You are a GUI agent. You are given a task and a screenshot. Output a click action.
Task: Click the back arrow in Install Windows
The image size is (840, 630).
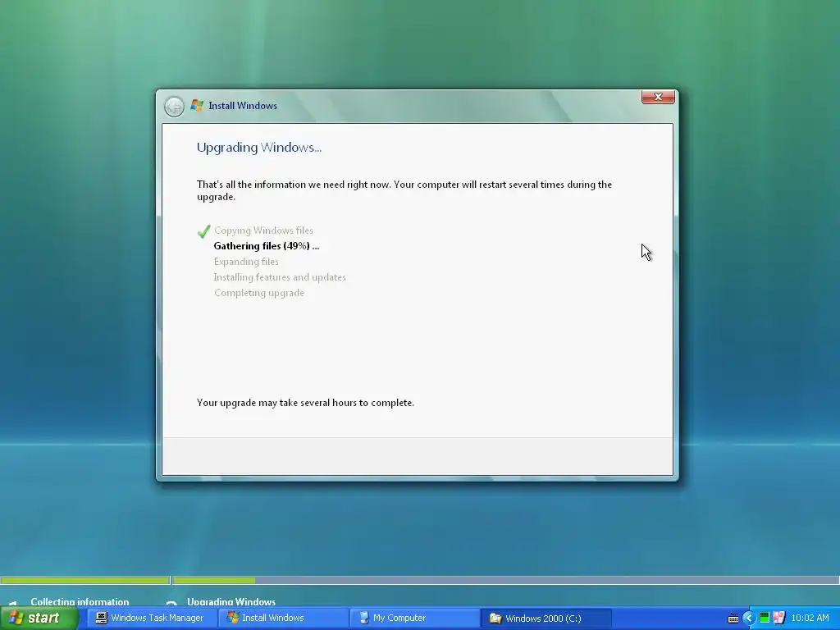(x=174, y=106)
